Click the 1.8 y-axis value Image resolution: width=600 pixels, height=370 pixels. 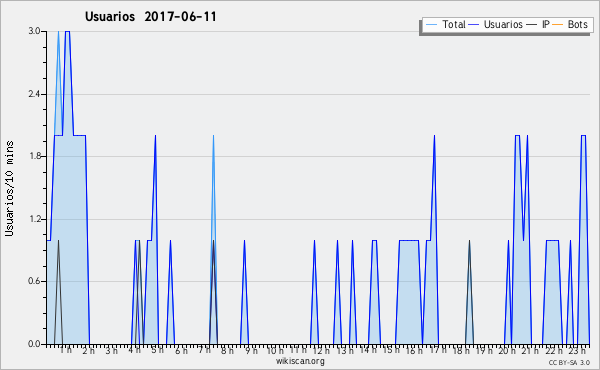(34, 156)
